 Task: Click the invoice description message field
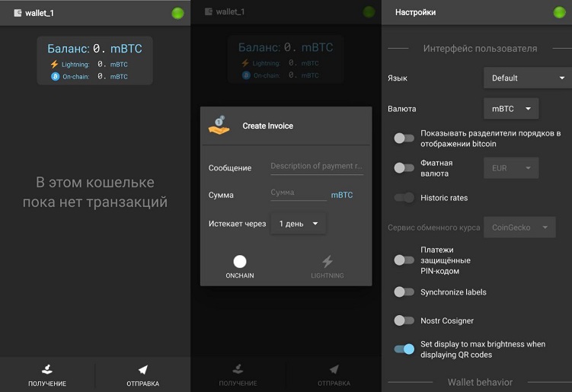click(316, 166)
